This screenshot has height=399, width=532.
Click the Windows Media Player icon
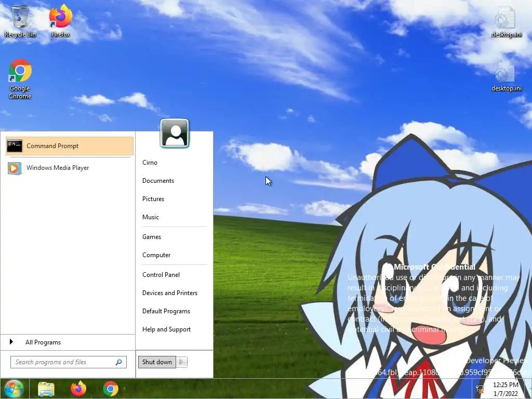point(15,168)
